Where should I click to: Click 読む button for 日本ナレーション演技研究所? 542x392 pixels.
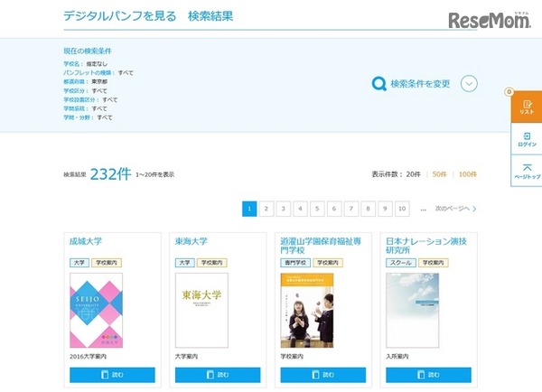pyautogui.click(x=428, y=375)
